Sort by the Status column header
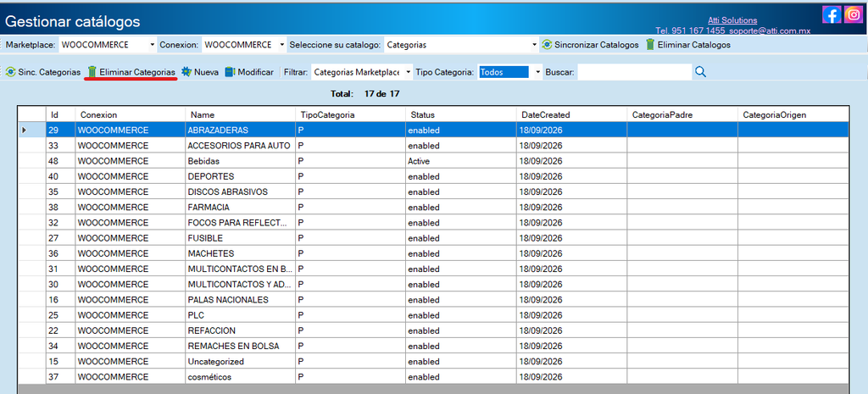This screenshot has height=394, width=868. coord(461,114)
